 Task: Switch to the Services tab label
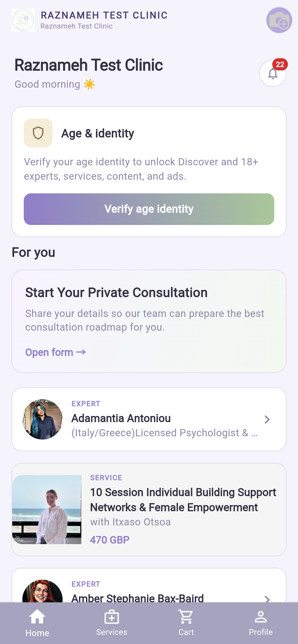point(112,632)
